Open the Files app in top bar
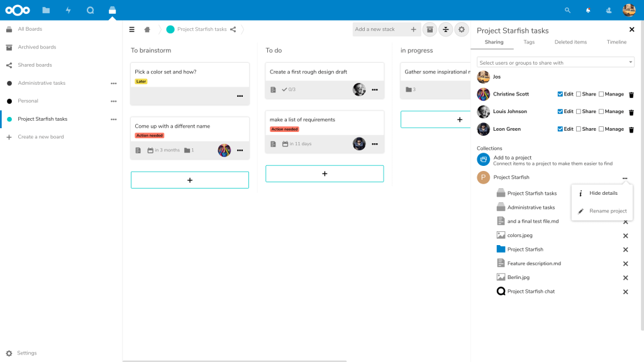This screenshot has height=362, width=644. pyautogui.click(x=46, y=10)
